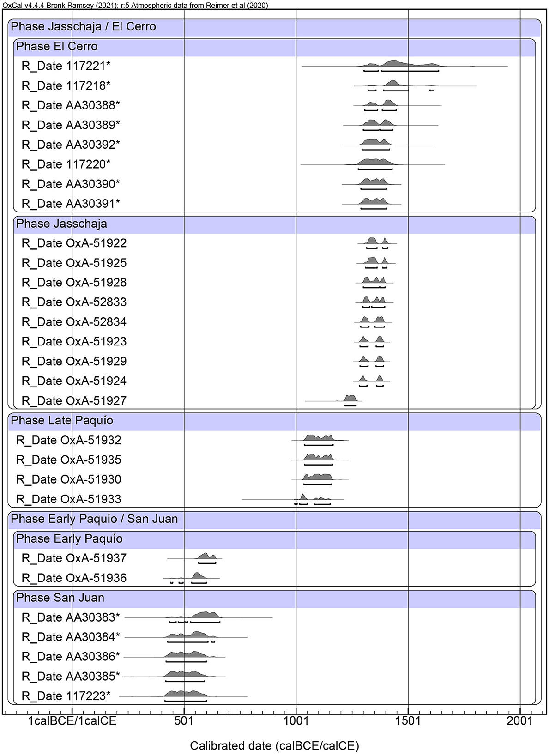Select the Phase Jasschaja / El Cerro header
Viewport: 549px width, 756px height.
click(x=84, y=27)
